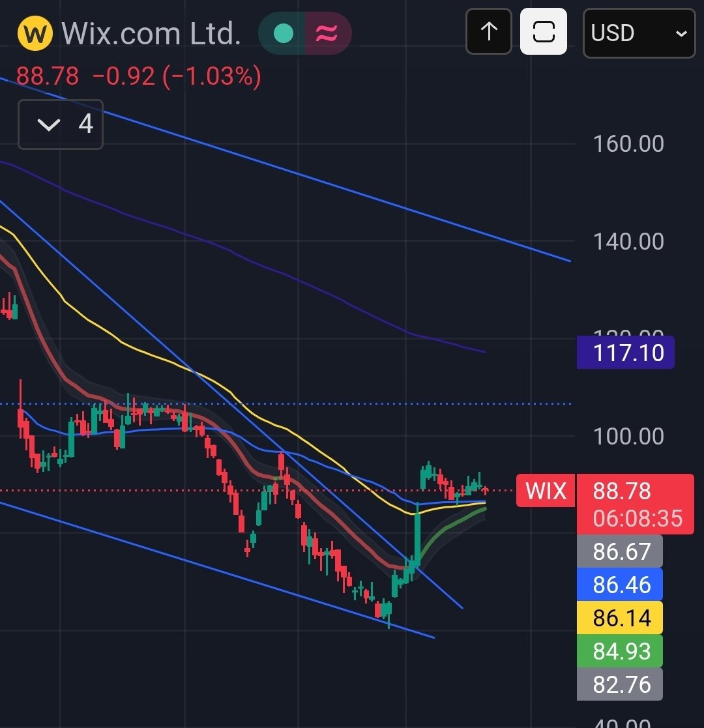Select the WIX price line label
This screenshot has height=728, width=704.
(x=546, y=491)
